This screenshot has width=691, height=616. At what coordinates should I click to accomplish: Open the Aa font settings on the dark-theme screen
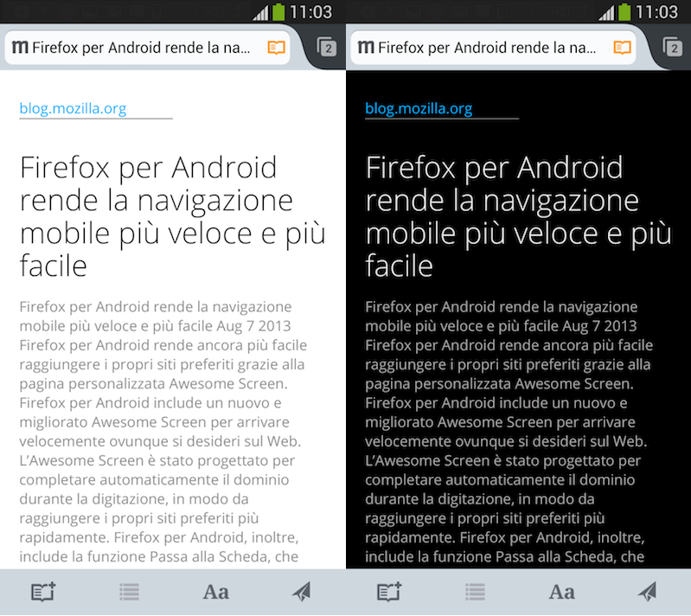pos(561,592)
